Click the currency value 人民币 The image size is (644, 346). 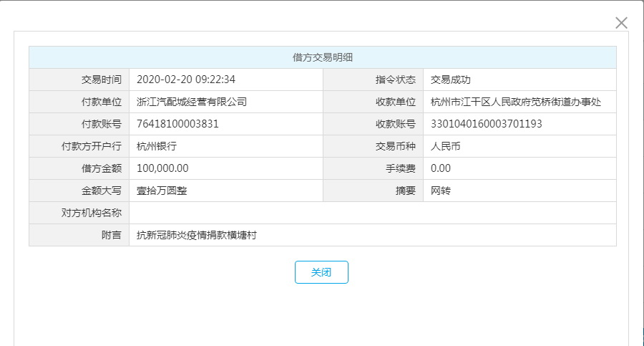coord(446,146)
